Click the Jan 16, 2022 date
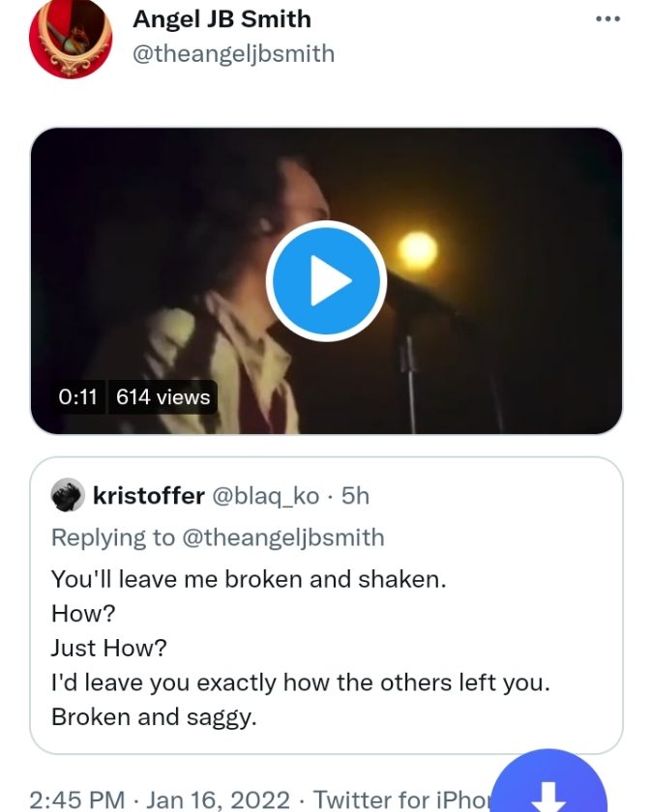651x812 pixels. click(219, 799)
